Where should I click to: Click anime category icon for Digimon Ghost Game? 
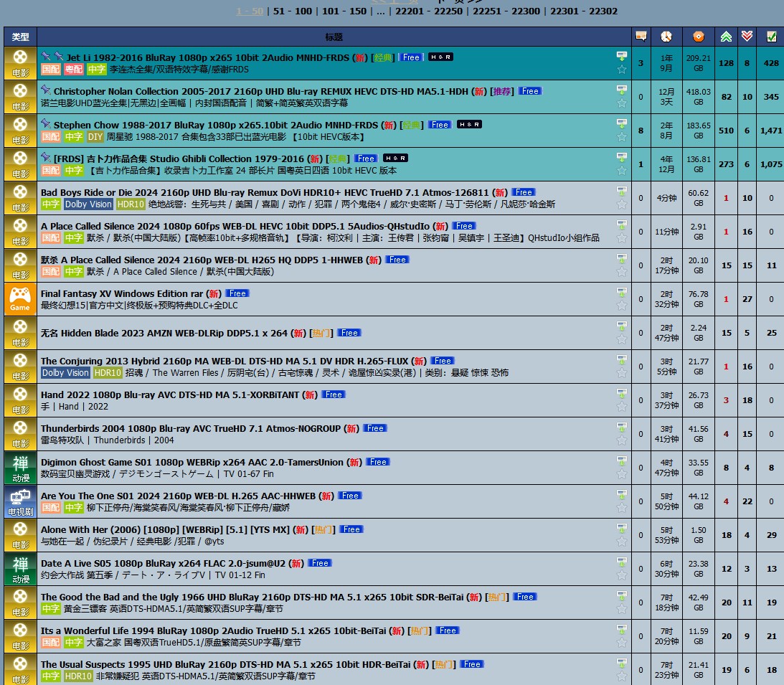20,468
